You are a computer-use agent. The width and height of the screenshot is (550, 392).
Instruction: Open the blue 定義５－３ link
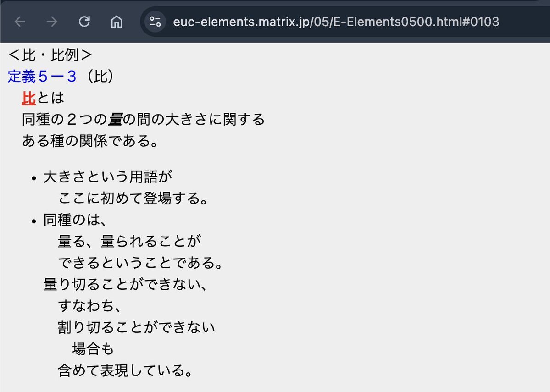(42, 77)
